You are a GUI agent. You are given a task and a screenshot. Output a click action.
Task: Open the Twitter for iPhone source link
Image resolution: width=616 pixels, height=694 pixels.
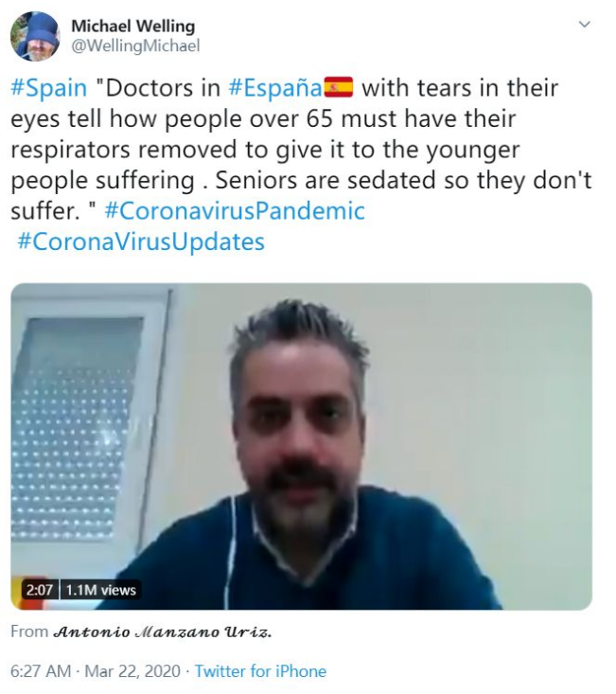[260, 671]
